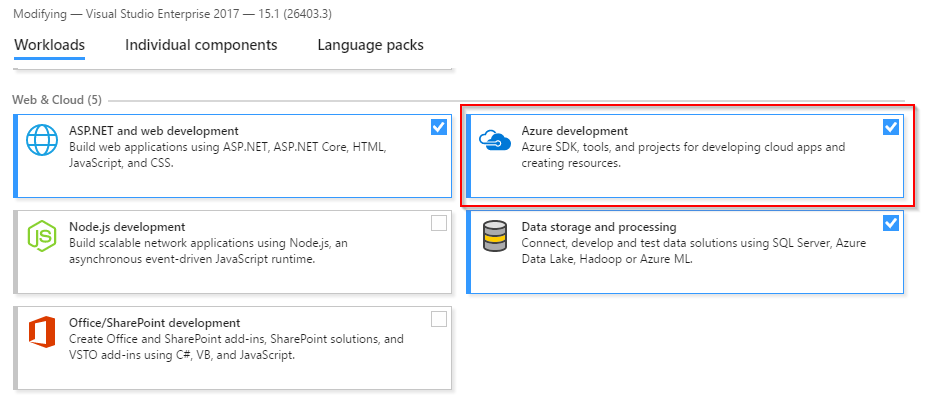Screen dimensions: 933x404
Task: Click the 'Modifying — Visual Studio Enterprise 2017' title
Action: (x=173, y=14)
